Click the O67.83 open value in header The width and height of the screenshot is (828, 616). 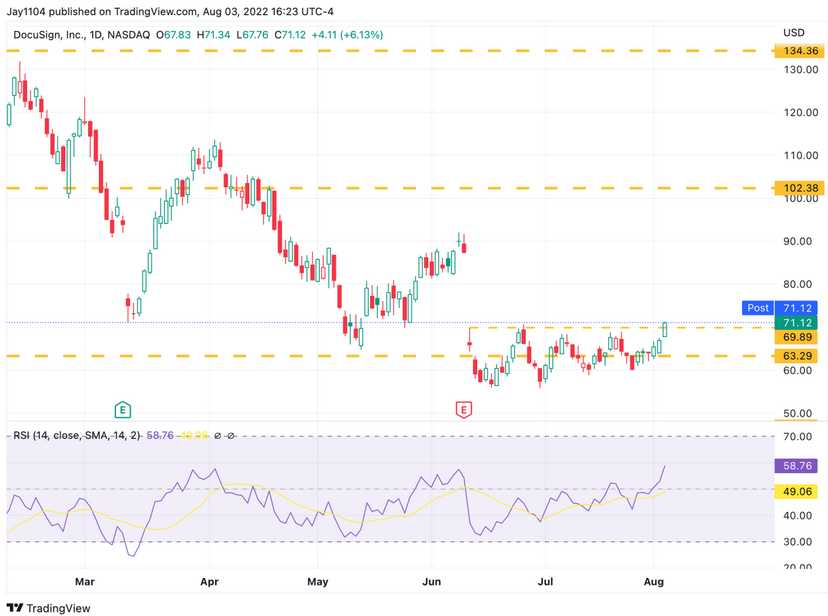pos(173,35)
